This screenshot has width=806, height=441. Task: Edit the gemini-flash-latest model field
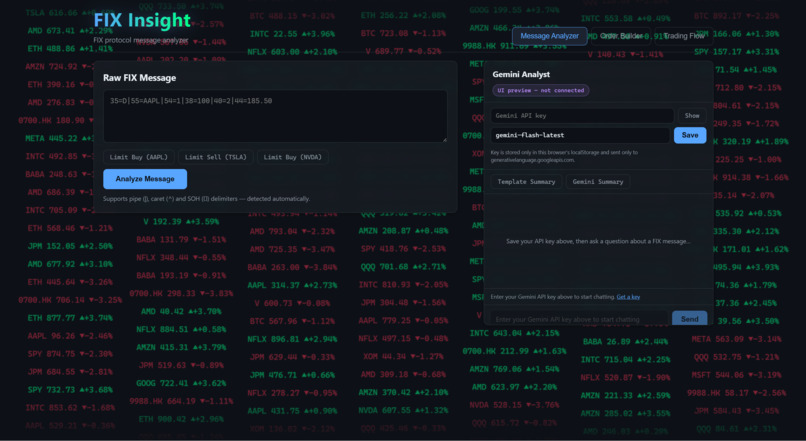580,135
